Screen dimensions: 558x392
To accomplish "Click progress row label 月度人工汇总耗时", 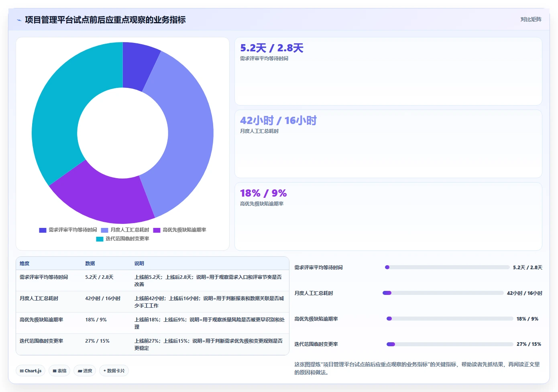I will pyautogui.click(x=314, y=293).
